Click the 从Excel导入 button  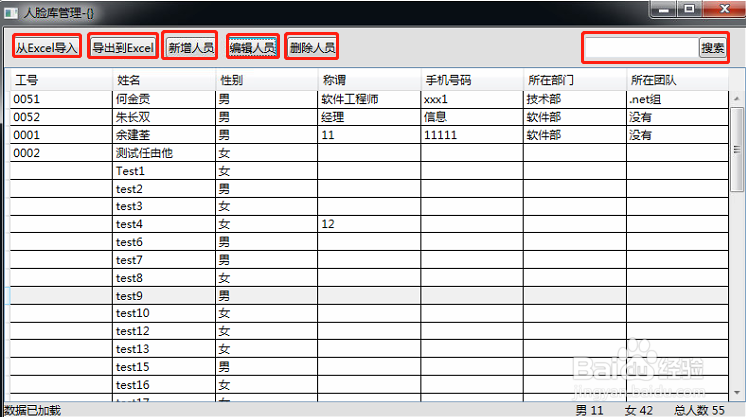coord(47,47)
